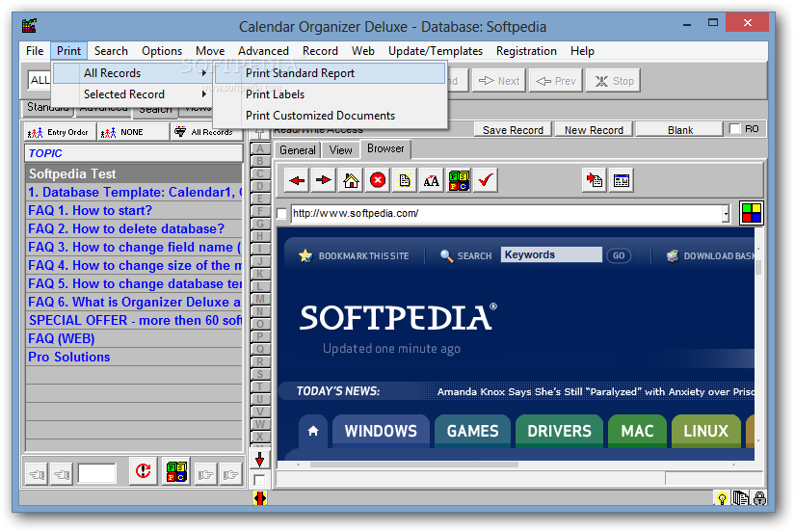Viewport: 795px width, 532px height.
Task: Click the red double-arrow splitter icon at bottom
Action: point(259,498)
